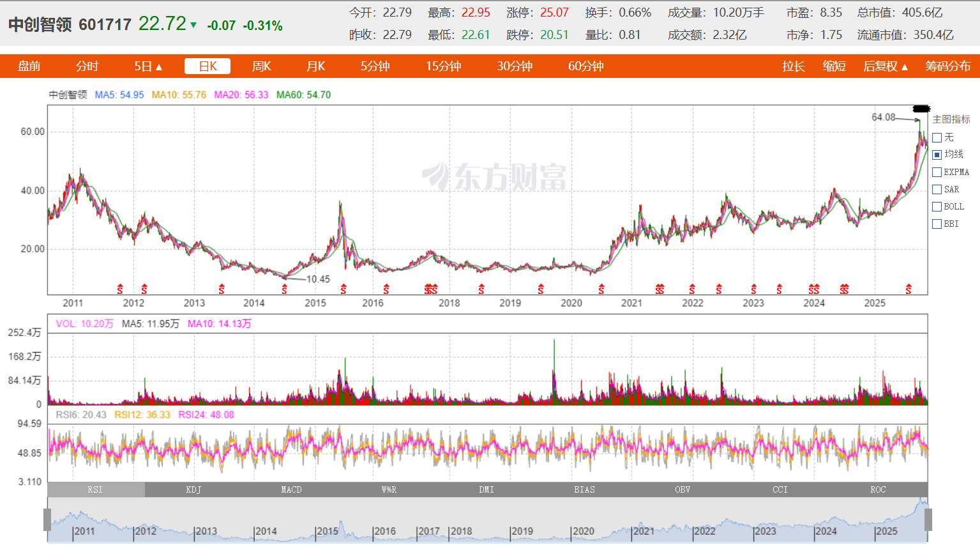
Task: Click 2019 in the timeline navigator
Action: [x=522, y=531]
